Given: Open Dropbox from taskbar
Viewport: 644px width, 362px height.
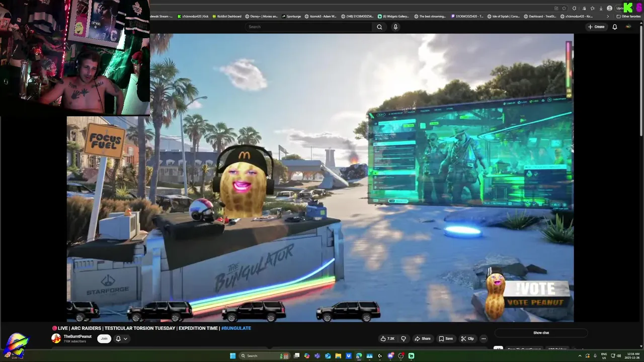Looking at the screenshot, I should click(349, 356).
